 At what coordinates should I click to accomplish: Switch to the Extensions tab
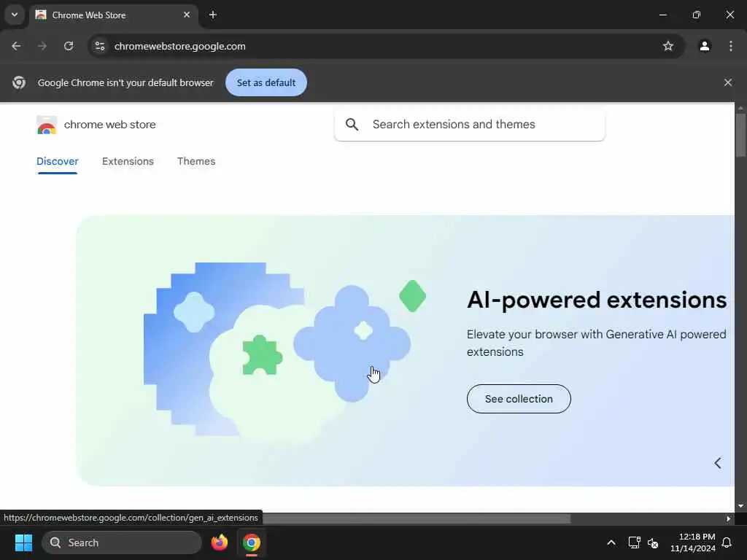128,161
